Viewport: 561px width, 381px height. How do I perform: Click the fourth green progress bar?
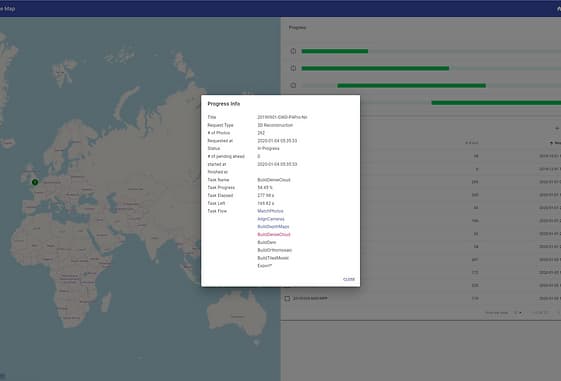click(496, 103)
